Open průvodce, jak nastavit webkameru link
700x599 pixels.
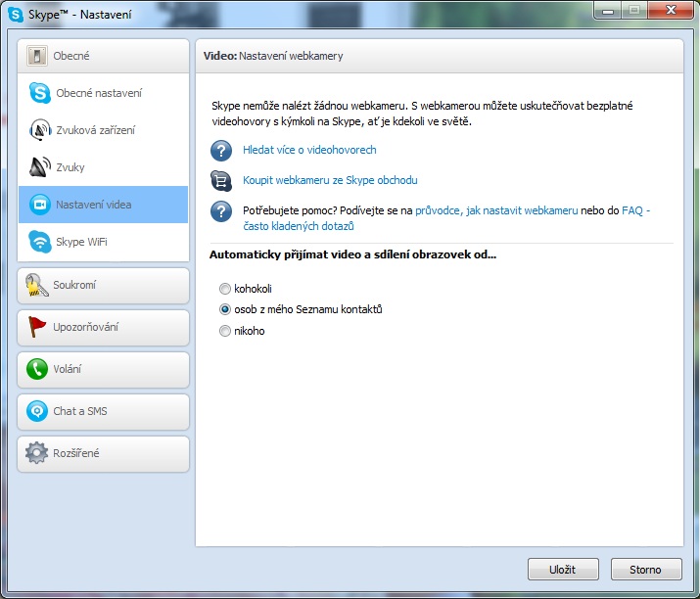(x=496, y=210)
